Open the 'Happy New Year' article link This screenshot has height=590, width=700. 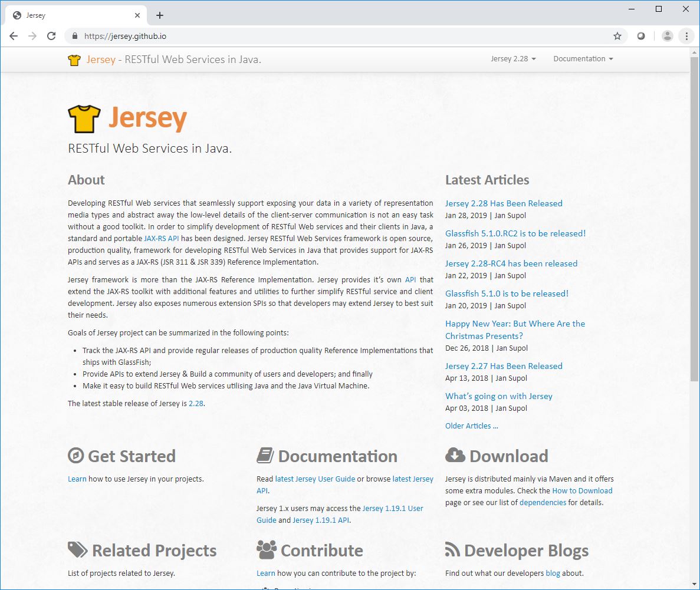tap(515, 330)
